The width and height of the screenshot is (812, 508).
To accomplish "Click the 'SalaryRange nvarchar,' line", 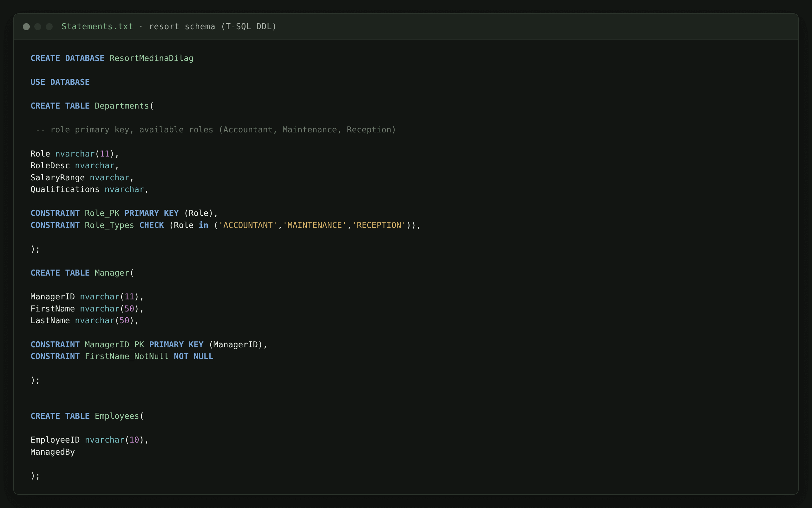I will [x=82, y=177].
